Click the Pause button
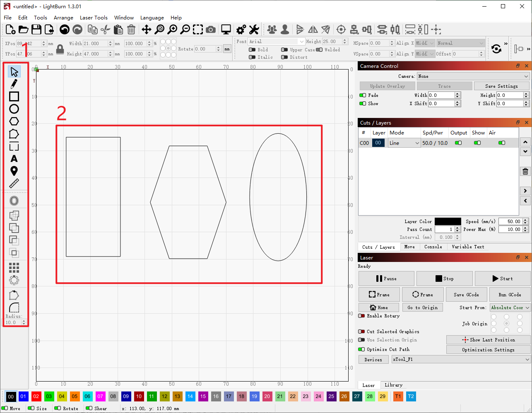 click(x=386, y=279)
